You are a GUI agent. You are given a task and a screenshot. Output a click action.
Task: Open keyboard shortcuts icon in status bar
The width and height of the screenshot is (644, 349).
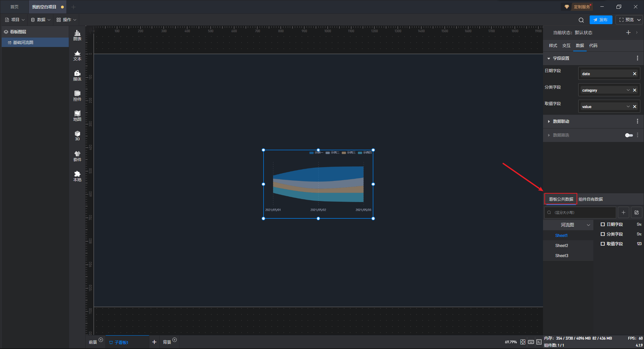point(531,342)
